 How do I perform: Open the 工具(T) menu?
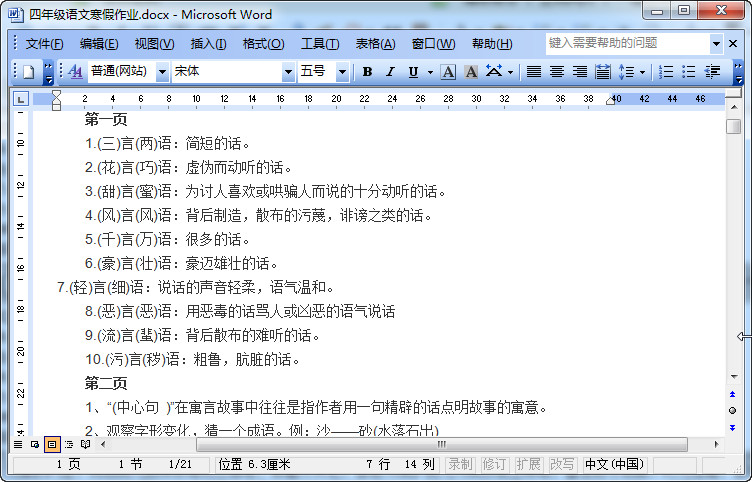coord(320,44)
